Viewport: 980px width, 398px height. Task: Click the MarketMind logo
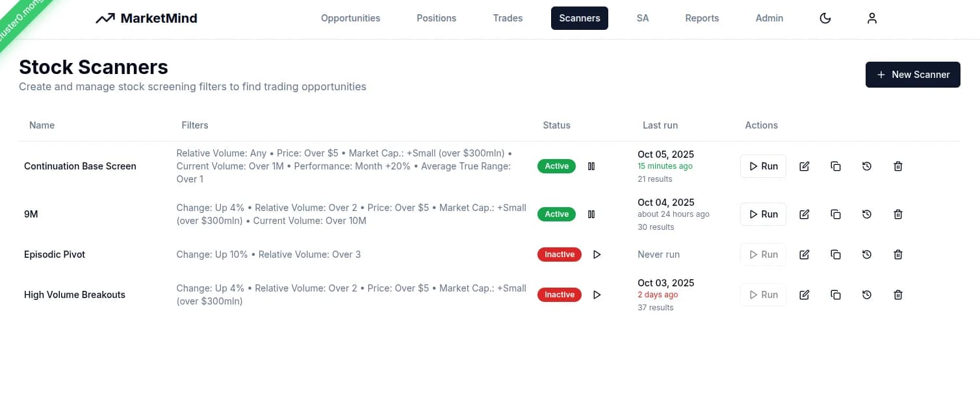[x=146, y=18]
